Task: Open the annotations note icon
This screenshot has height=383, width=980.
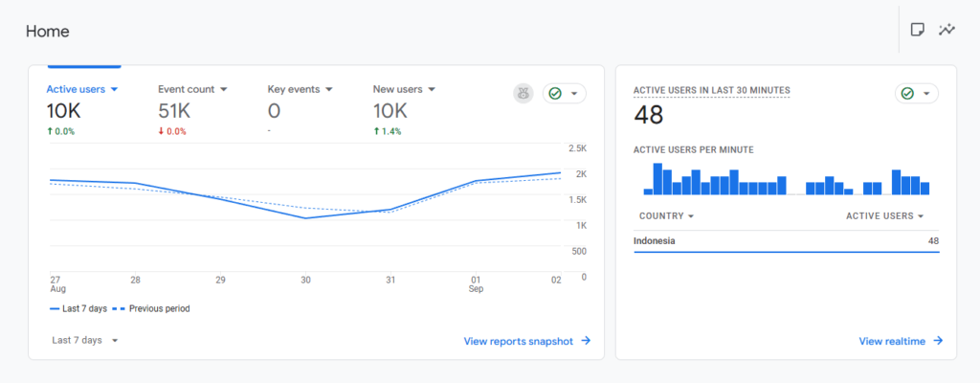Action: [917, 30]
